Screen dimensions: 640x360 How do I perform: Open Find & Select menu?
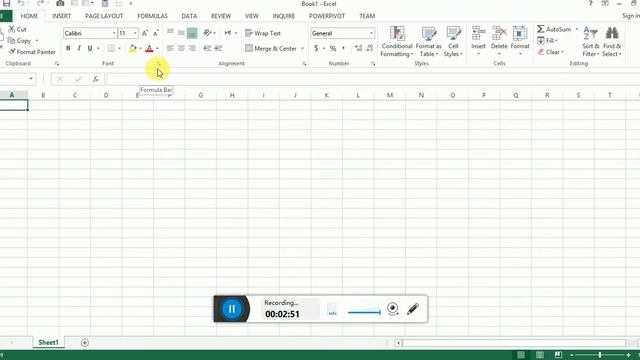coord(612,41)
